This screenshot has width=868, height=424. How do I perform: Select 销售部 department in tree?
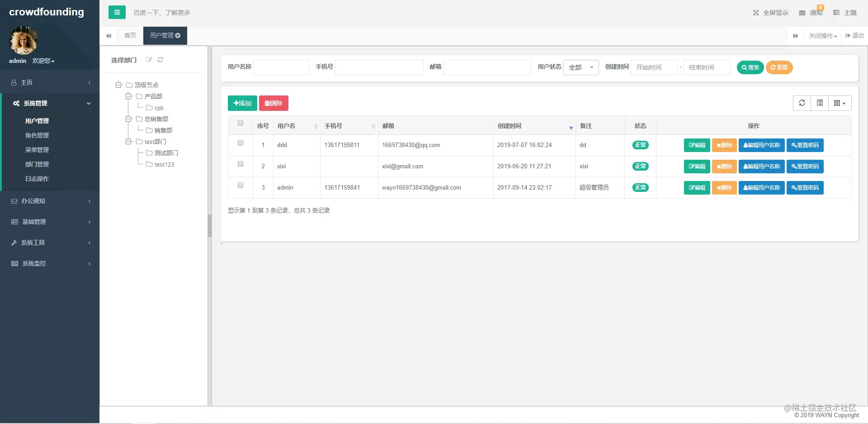point(163,130)
